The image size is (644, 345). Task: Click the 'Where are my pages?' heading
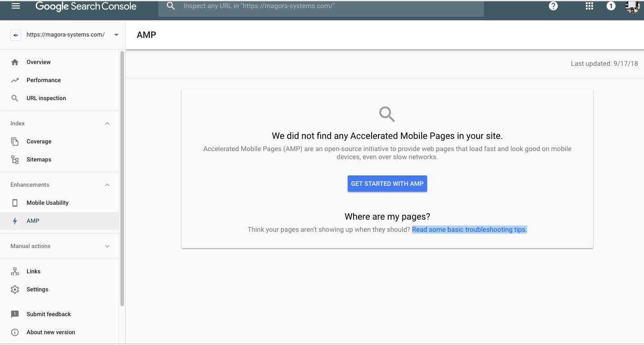pos(387,216)
